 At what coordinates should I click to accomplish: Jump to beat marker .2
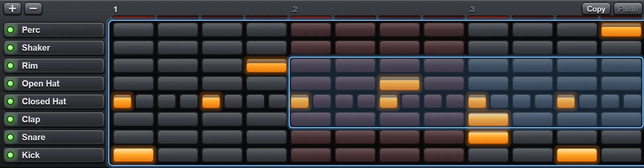pos(294,9)
